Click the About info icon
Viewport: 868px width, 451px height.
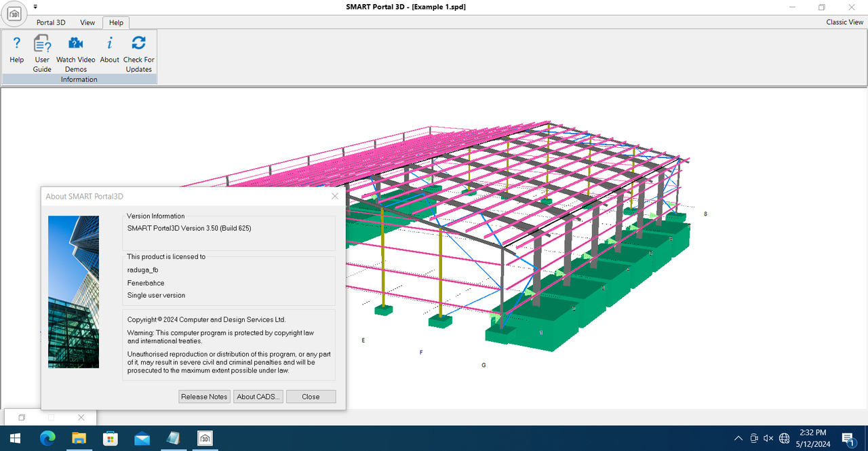(109, 50)
